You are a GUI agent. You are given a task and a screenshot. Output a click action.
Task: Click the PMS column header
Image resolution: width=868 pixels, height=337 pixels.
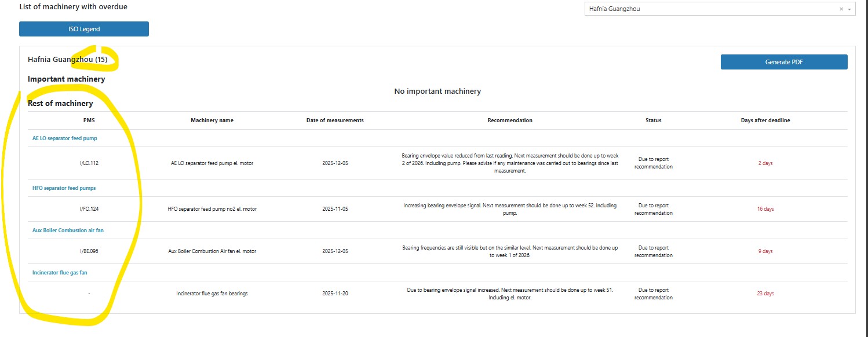pyautogui.click(x=89, y=120)
